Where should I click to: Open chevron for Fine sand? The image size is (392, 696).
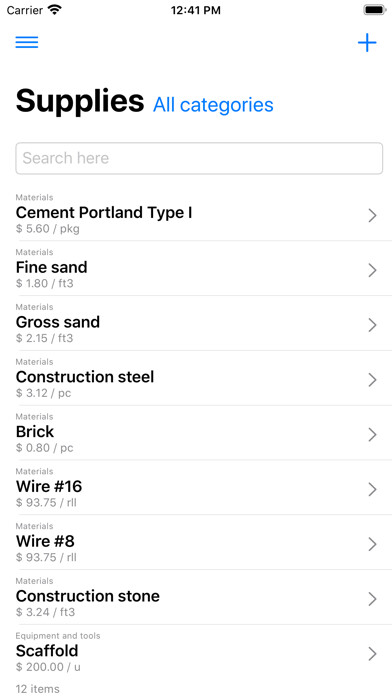pyautogui.click(x=372, y=270)
